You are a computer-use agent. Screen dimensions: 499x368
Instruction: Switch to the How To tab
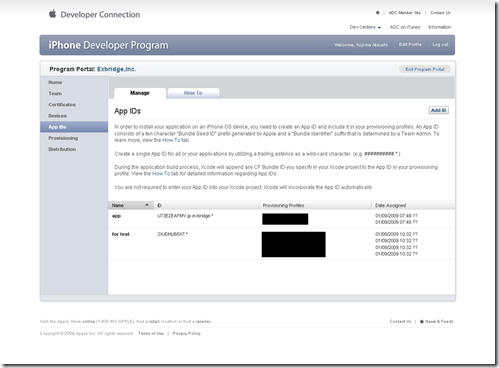click(x=193, y=93)
